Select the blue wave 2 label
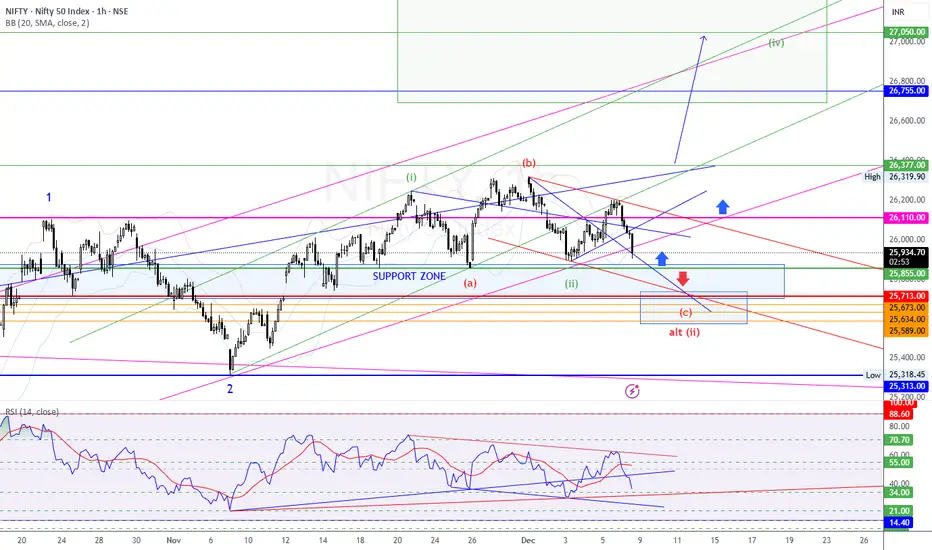The height and width of the screenshot is (550, 932). (x=230, y=389)
